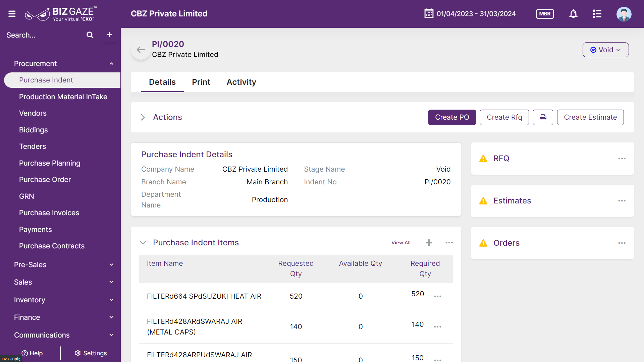Open GRN menu item

pyautogui.click(x=26, y=196)
